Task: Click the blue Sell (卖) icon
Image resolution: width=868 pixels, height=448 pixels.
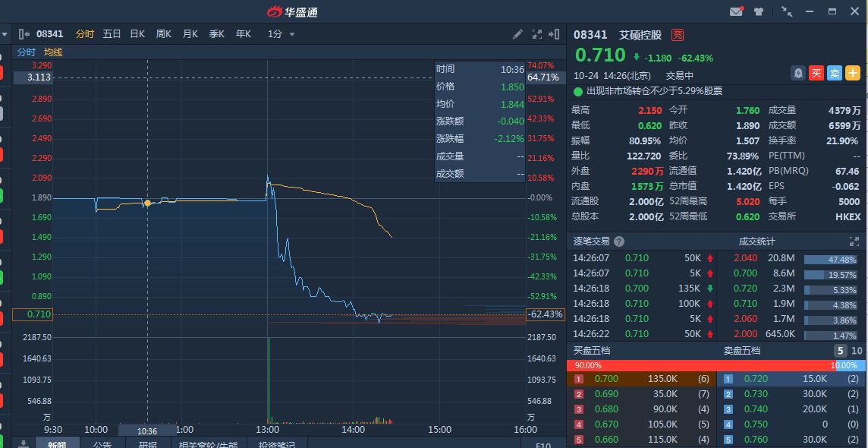Action: (x=834, y=73)
